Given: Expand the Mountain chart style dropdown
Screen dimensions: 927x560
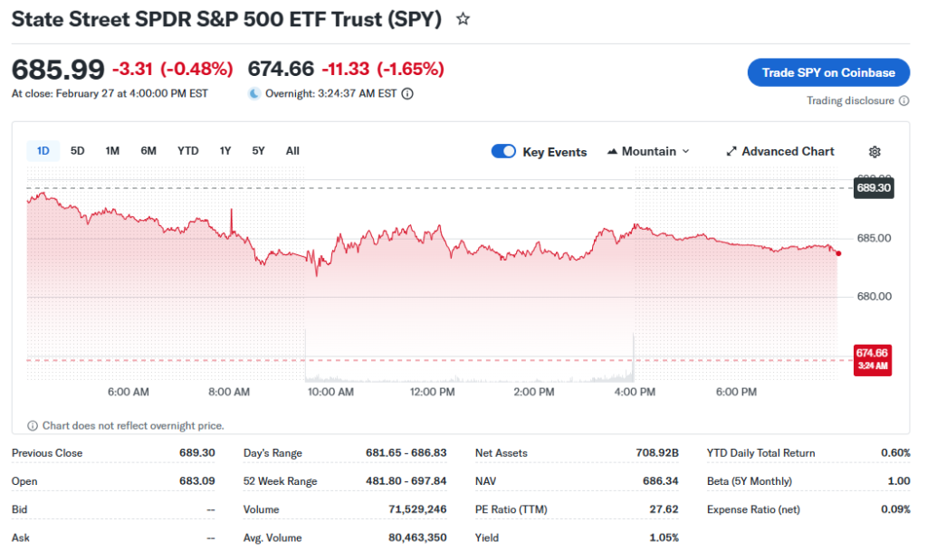Looking at the screenshot, I should (684, 152).
